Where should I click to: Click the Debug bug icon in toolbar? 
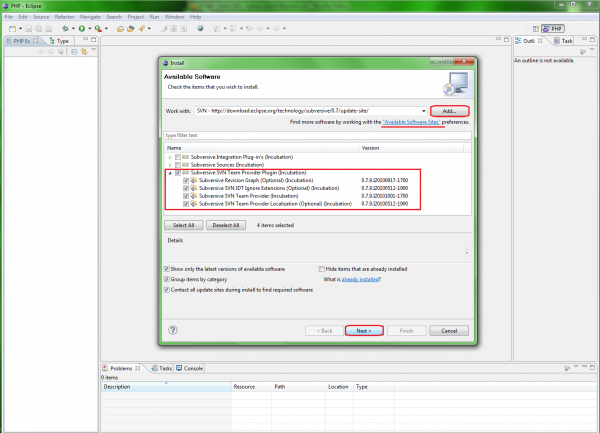click(x=65, y=29)
